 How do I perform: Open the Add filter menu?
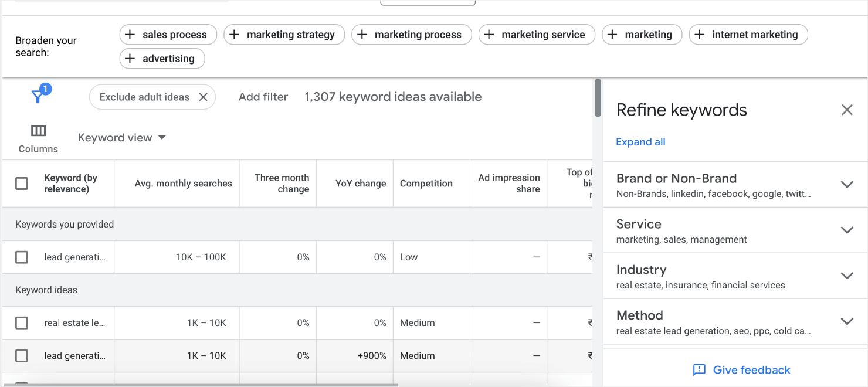click(263, 97)
